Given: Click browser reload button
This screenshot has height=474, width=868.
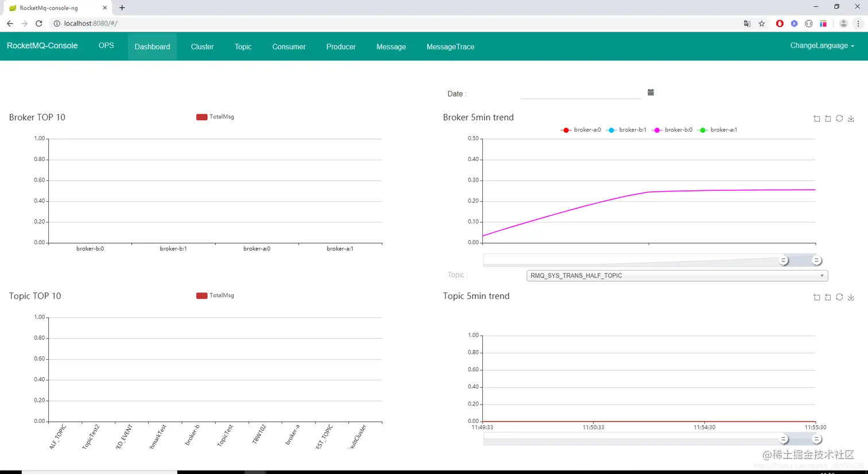Looking at the screenshot, I should (x=39, y=24).
